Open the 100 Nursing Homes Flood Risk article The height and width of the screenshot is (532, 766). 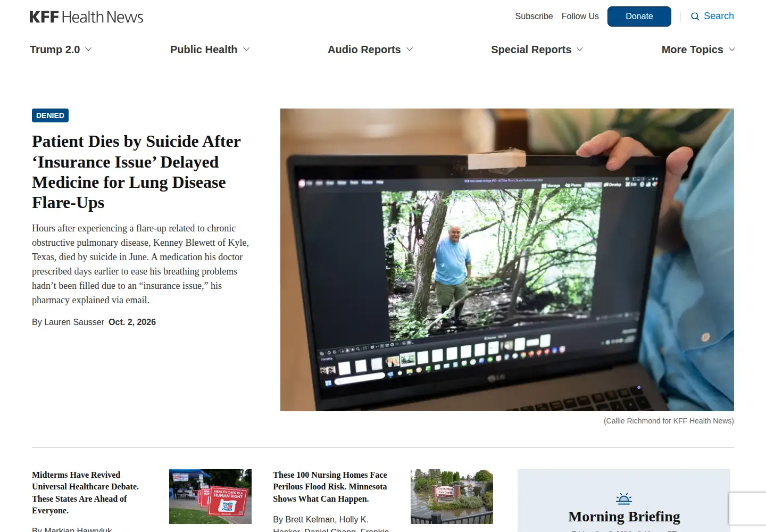(330, 487)
